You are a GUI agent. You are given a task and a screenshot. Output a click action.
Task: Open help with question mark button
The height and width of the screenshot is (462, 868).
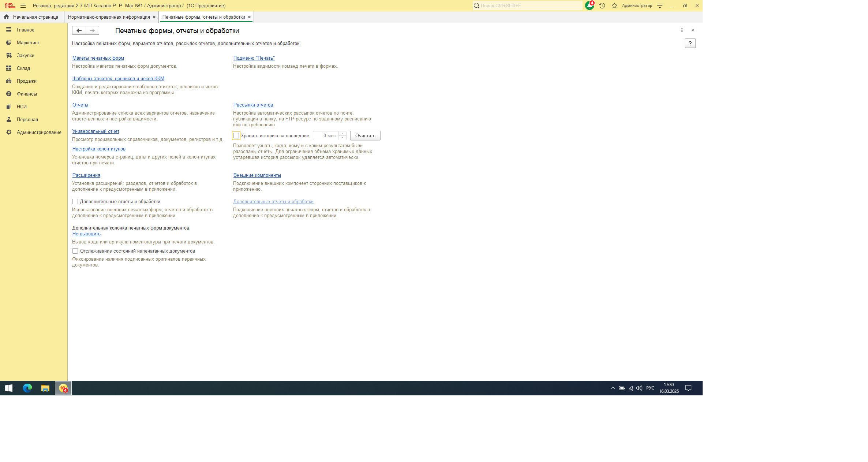(690, 43)
